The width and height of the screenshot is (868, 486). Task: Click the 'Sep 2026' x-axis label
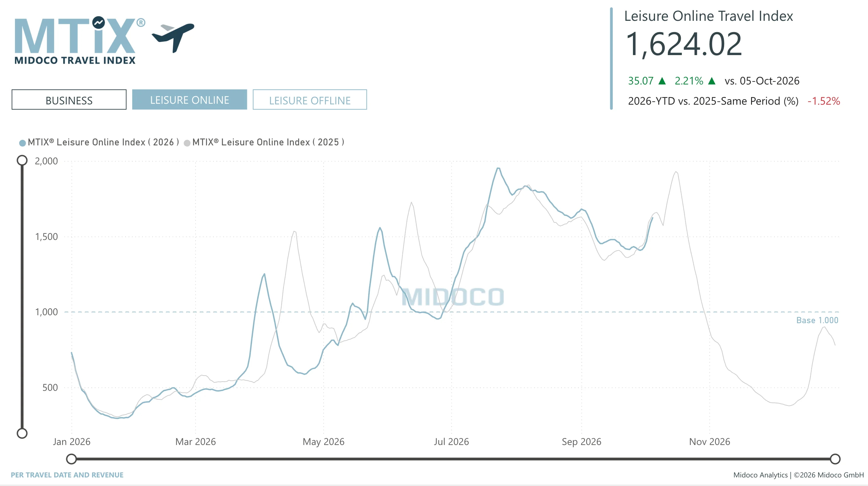coord(581,442)
